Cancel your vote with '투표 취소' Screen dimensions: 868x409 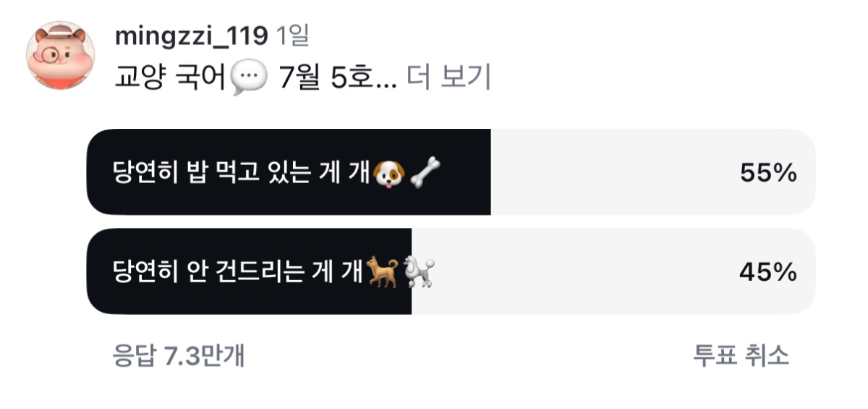pos(741,355)
